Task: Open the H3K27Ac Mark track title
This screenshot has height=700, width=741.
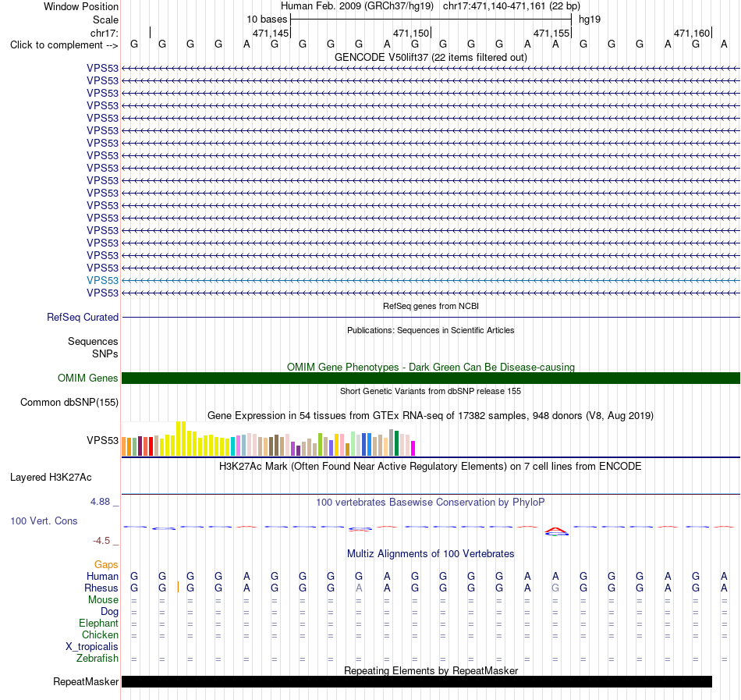Action: (431, 467)
